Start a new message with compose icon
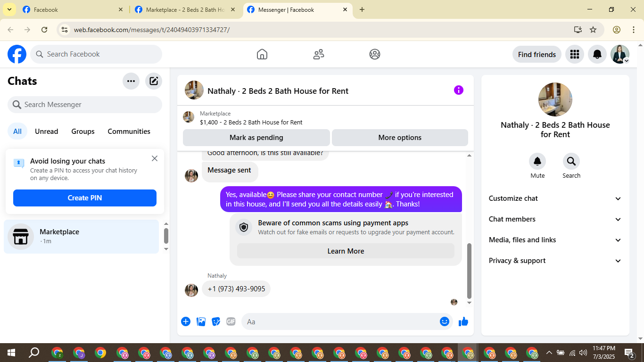 coord(154,81)
